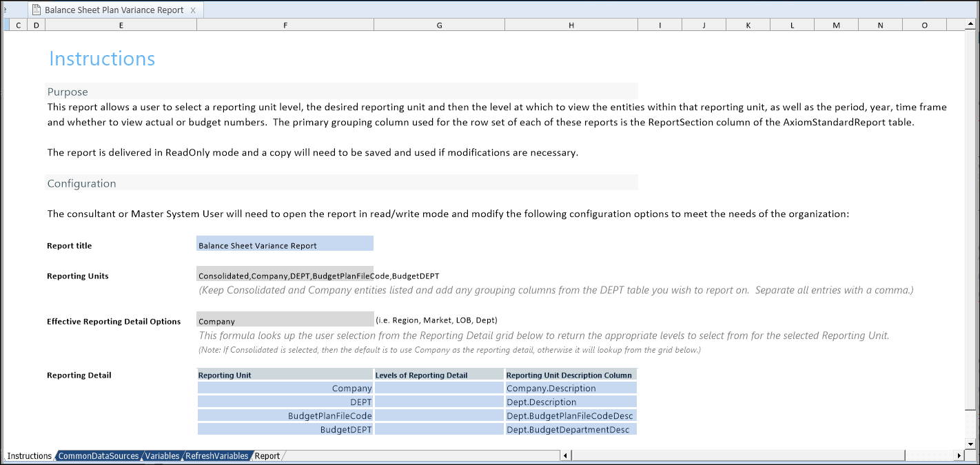The width and height of the screenshot is (980, 465).
Task: Click the Report title cell 'Balance Sheet Variance Report'
Action: pos(285,243)
